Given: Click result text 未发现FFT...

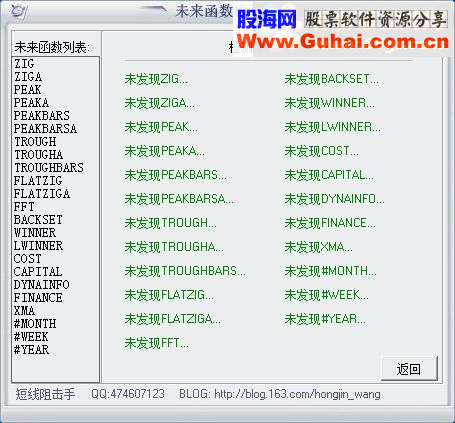Looking at the screenshot, I should tap(157, 343).
